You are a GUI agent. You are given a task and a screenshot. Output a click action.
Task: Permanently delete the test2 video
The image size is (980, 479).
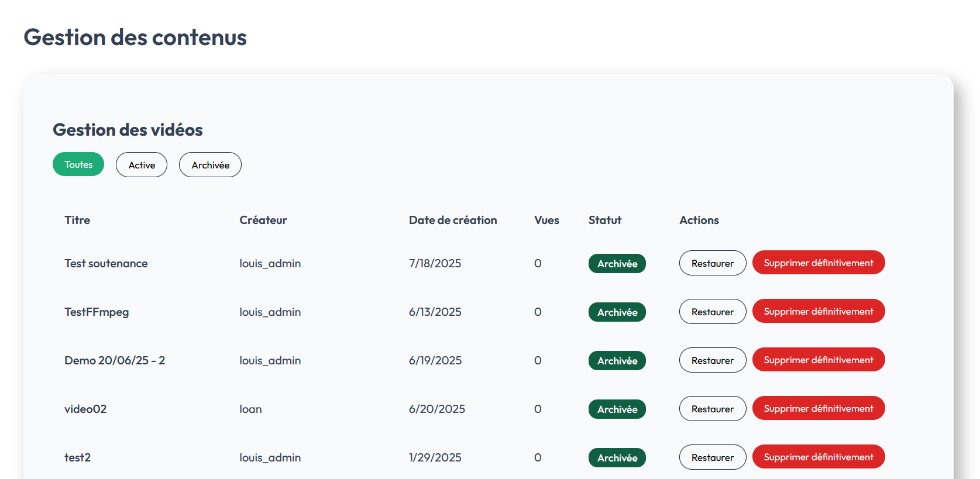pos(819,457)
